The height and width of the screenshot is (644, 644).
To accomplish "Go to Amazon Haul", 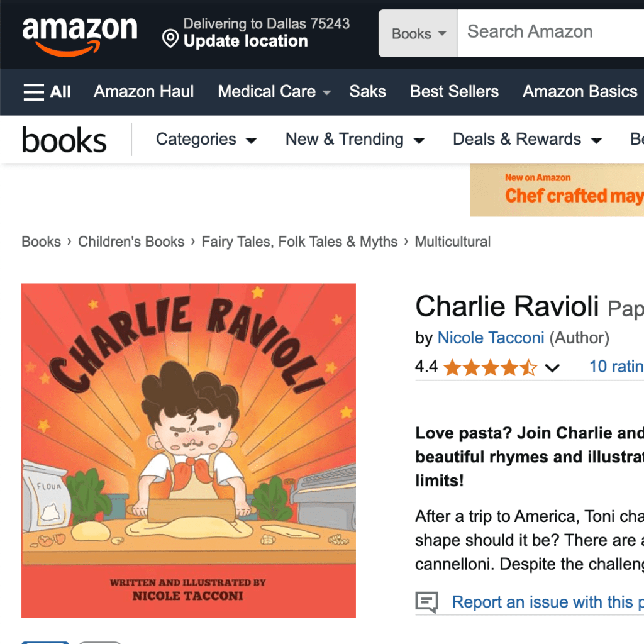I will click(x=144, y=92).
